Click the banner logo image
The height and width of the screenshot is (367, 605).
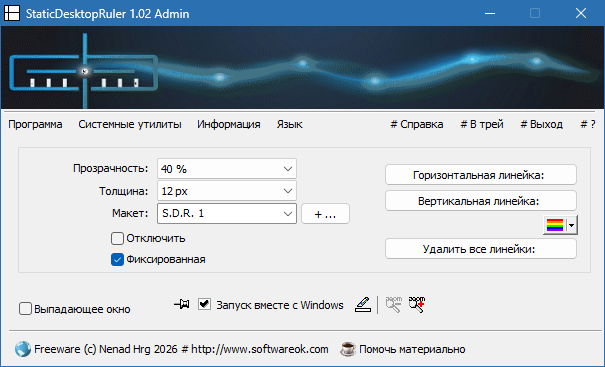(302, 68)
